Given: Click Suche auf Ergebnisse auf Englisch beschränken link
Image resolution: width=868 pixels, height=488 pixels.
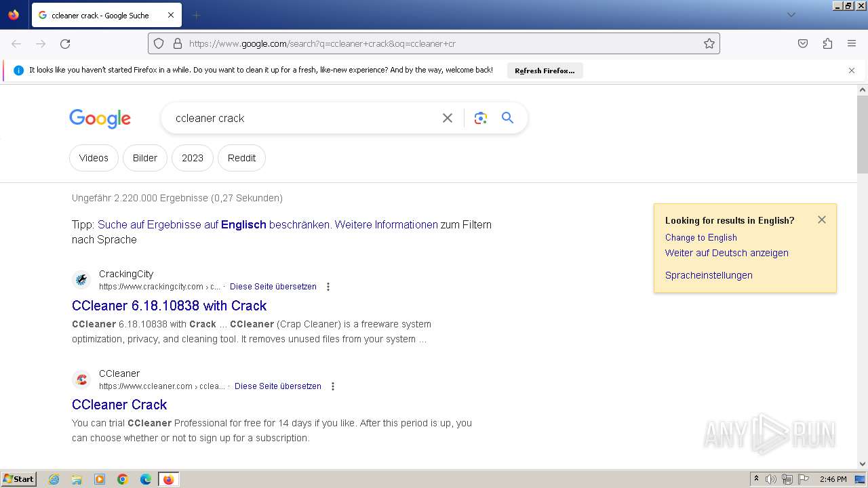Looking at the screenshot, I should pyautogui.click(x=214, y=224).
